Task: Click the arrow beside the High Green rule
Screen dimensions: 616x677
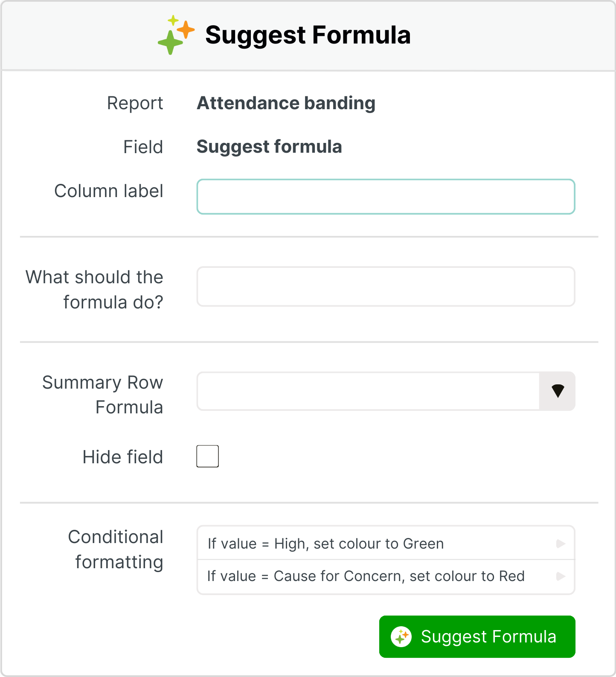Action: tap(561, 543)
